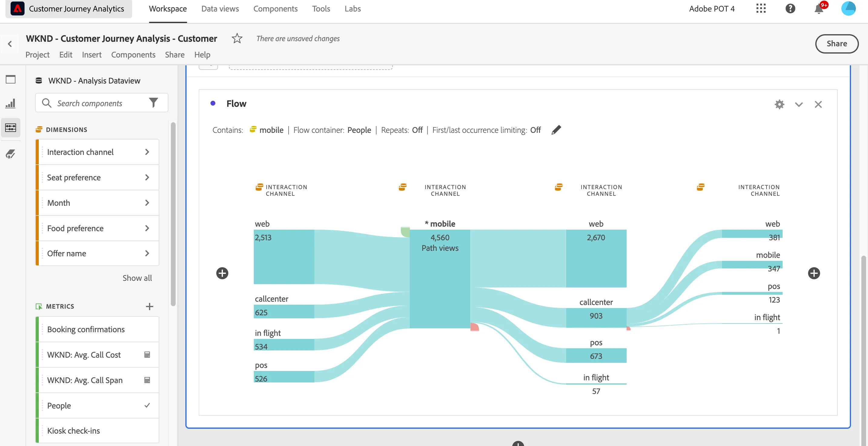
Task: Select the People metric
Action: pyautogui.click(x=97, y=406)
